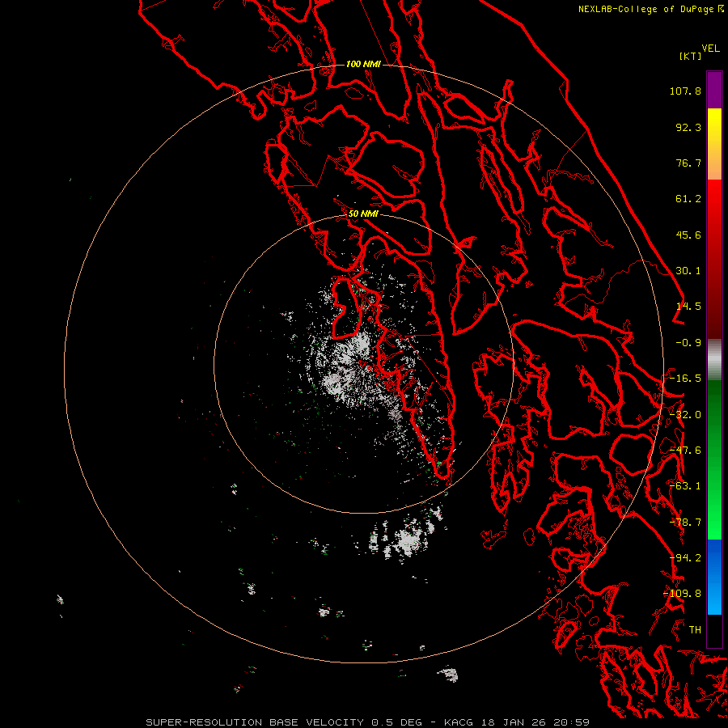
Task: Click the -109.8 legend value
Action: pos(682,594)
